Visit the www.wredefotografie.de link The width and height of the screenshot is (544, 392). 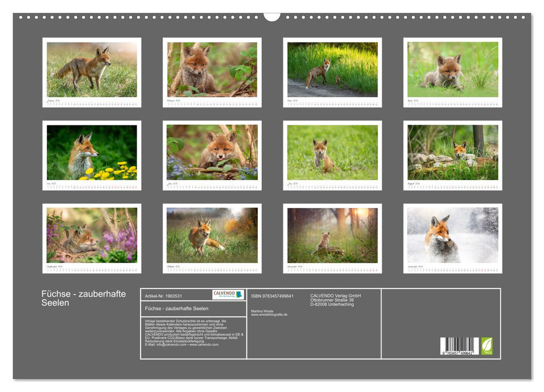tap(269, 315)
